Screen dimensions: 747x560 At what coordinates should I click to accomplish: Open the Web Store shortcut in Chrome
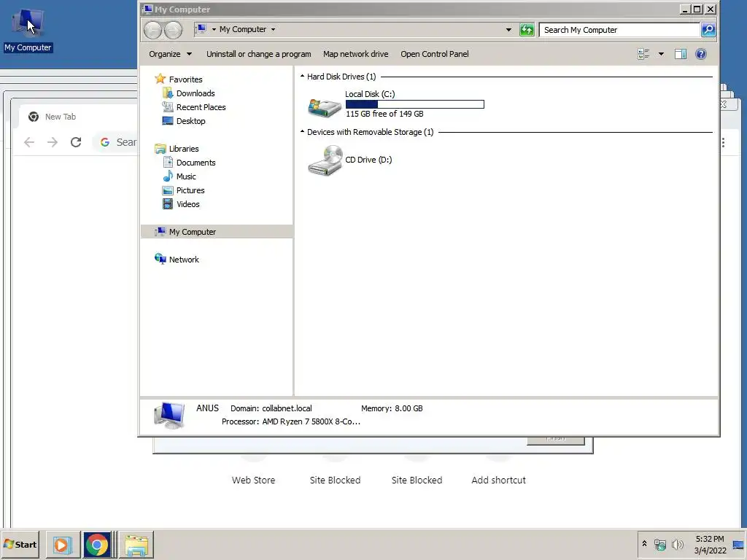click(x=253, y=480)
